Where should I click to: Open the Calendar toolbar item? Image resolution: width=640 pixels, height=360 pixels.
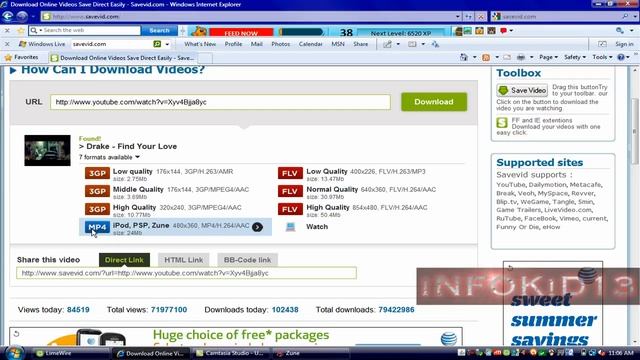coord(311,44)
